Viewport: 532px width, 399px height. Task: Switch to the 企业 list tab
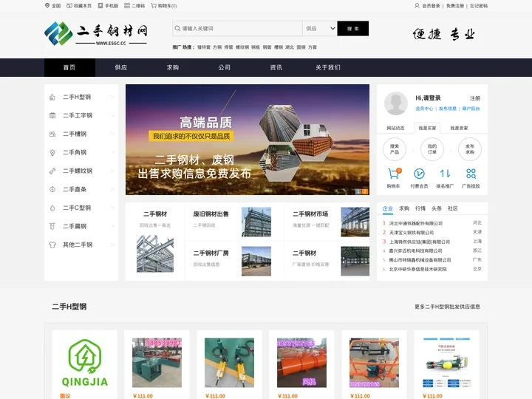[388, 208]
